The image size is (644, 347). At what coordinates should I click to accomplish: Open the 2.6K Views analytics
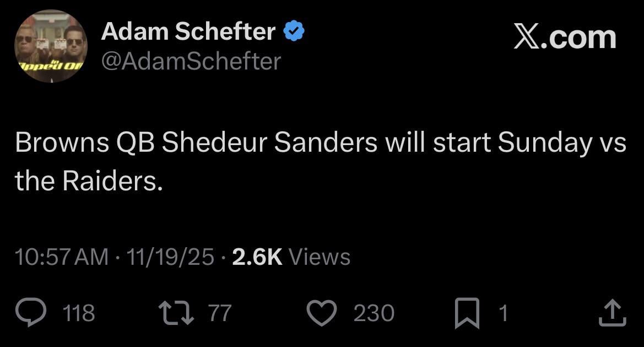pos(290,256)
